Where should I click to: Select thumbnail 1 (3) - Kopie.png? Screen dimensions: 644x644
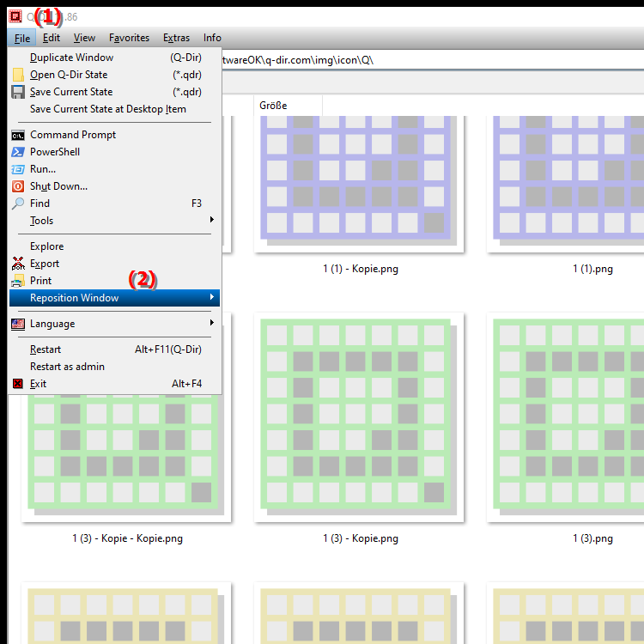click(x=359, y=417)
